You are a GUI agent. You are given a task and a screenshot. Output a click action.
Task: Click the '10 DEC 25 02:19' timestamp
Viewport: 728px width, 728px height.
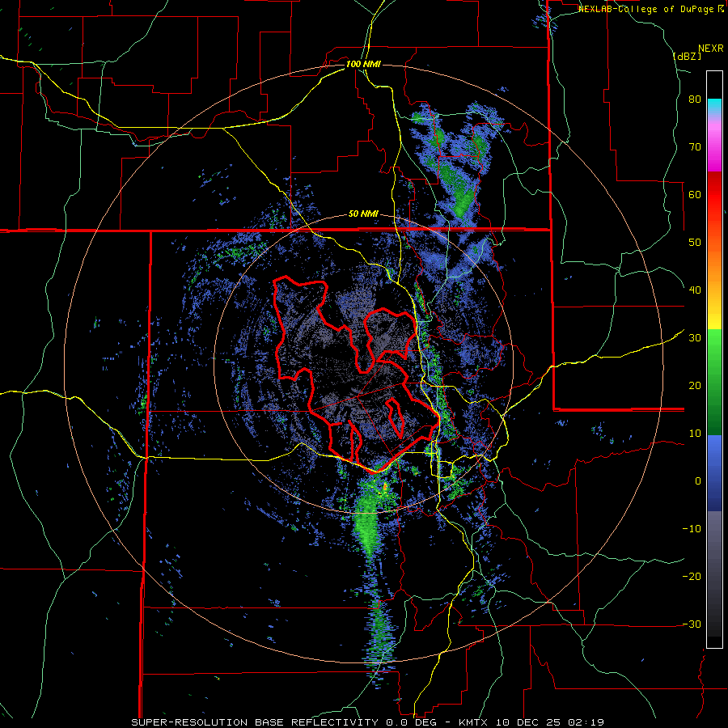(548, 722)
